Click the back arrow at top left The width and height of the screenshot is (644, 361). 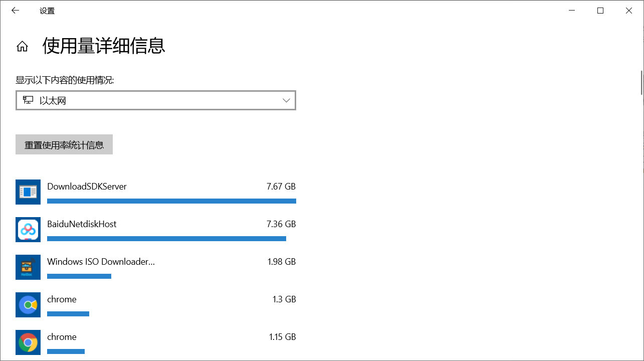[15, 10]
